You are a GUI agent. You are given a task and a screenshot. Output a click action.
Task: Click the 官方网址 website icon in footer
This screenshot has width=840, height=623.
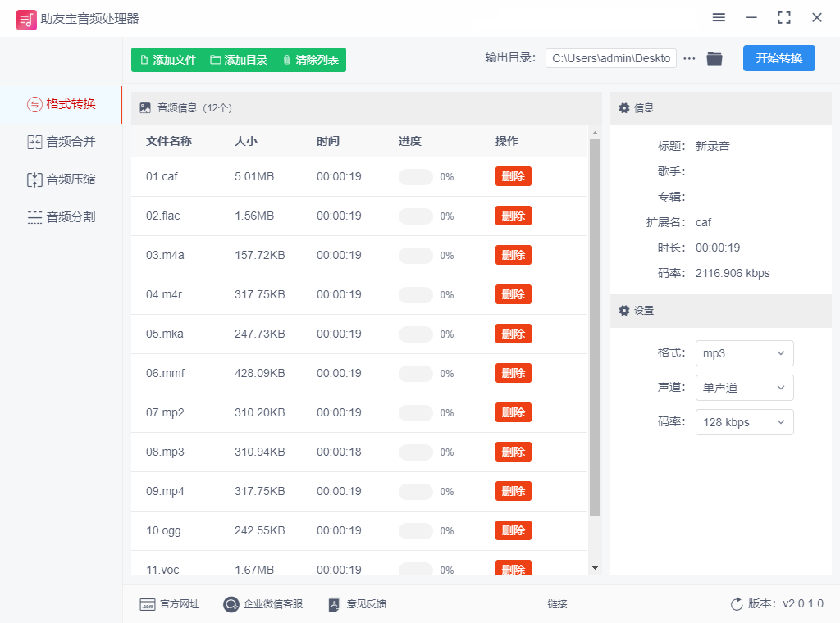[x=146, y=603]
